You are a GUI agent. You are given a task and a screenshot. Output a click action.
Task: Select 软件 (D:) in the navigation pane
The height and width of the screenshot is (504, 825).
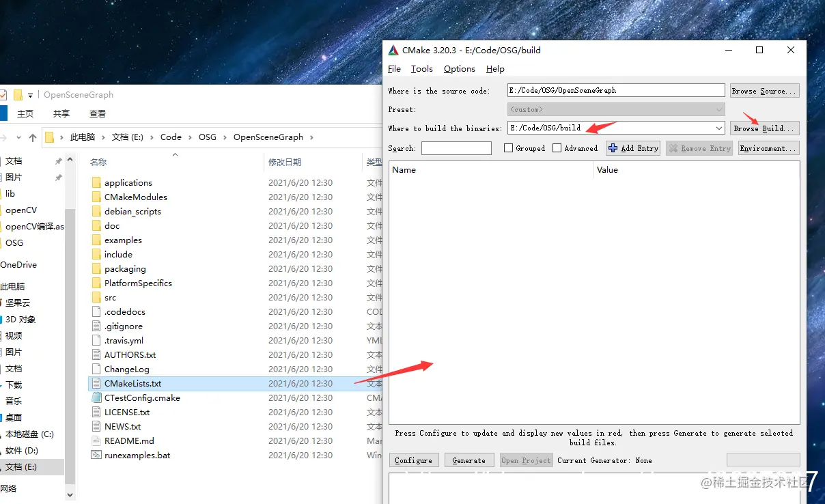pos(23,450)
